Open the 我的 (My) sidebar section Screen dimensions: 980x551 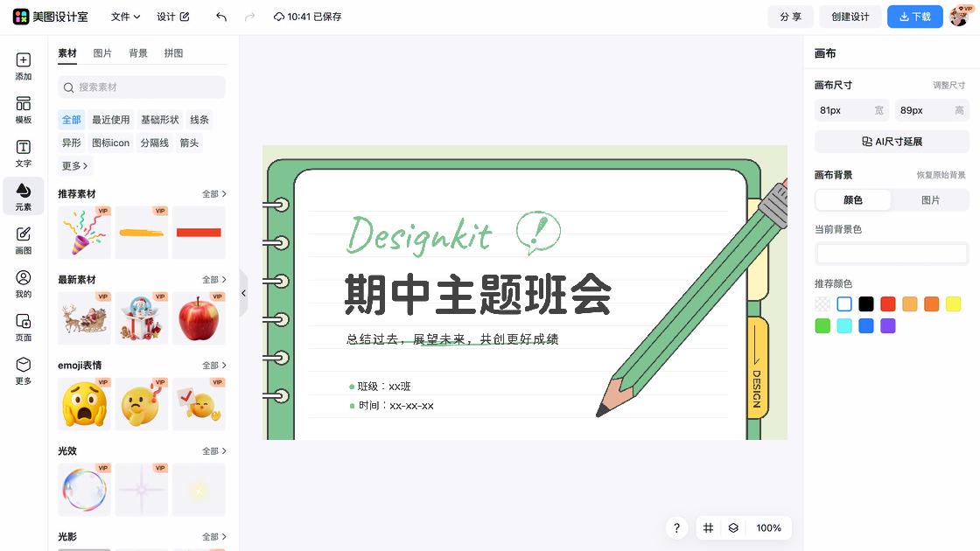coord(23,284)
